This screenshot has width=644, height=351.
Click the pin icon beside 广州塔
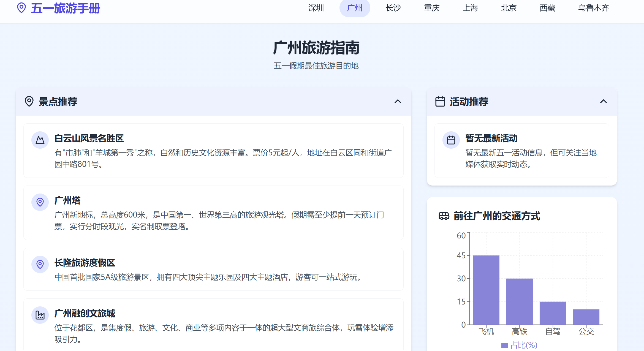40,202
